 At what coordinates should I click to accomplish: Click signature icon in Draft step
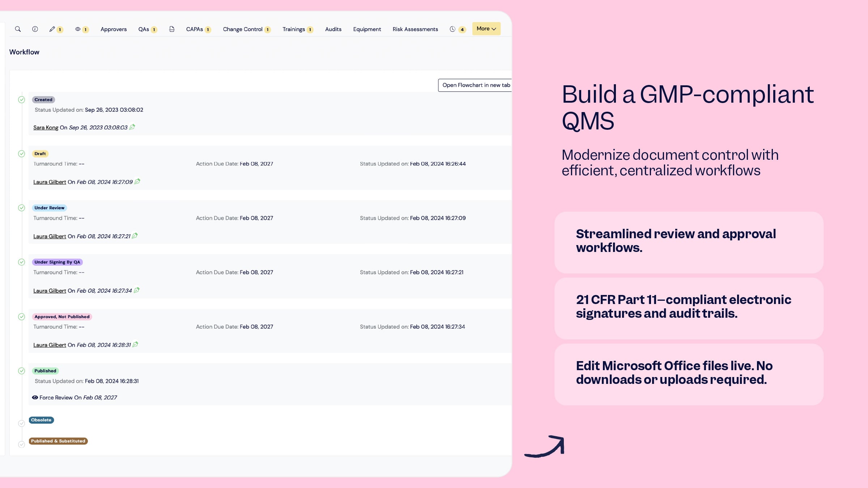coord(137,181)
